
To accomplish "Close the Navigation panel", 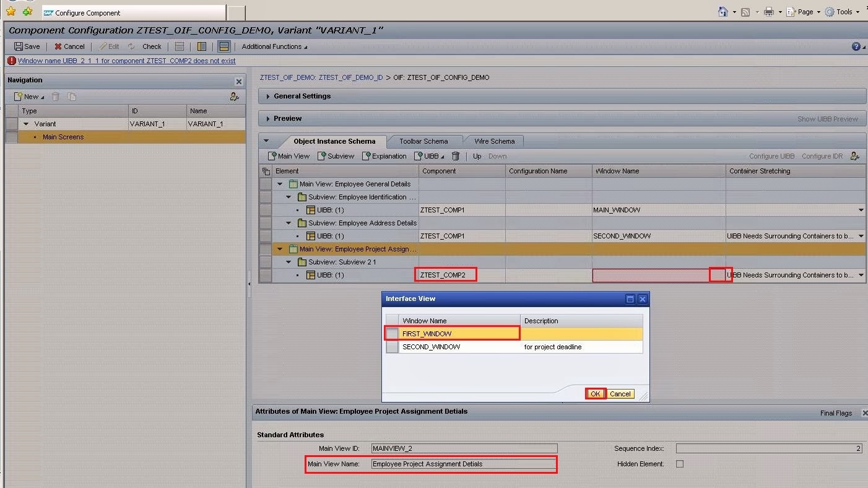I will click(x=239, y=81).
